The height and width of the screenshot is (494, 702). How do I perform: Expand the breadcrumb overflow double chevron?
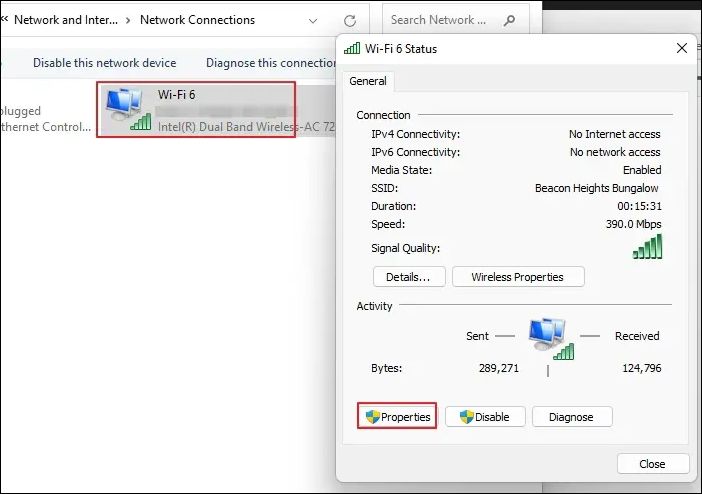coord(5,20)
